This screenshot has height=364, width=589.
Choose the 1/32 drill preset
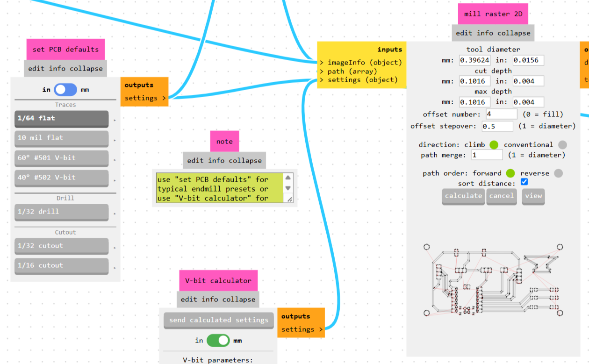(x=61, y=212)
